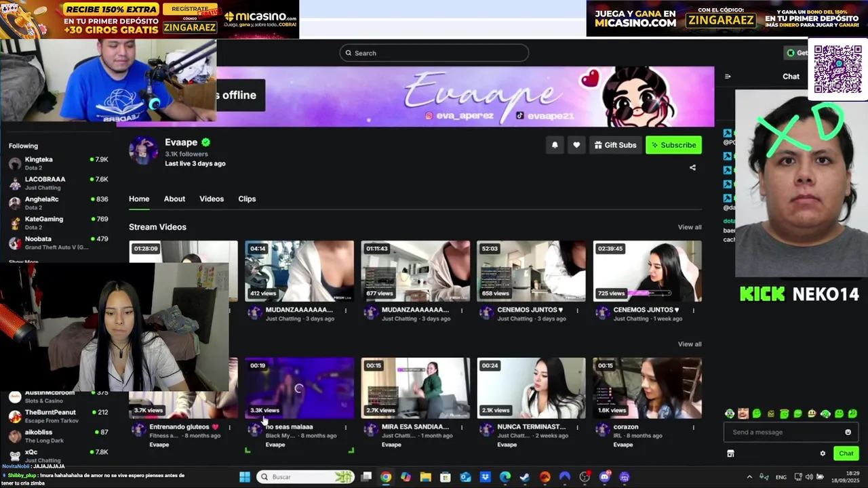Screen dimensions: 868x488
Task: Open Outlook from the taskbar
Action: click(465, 477)
